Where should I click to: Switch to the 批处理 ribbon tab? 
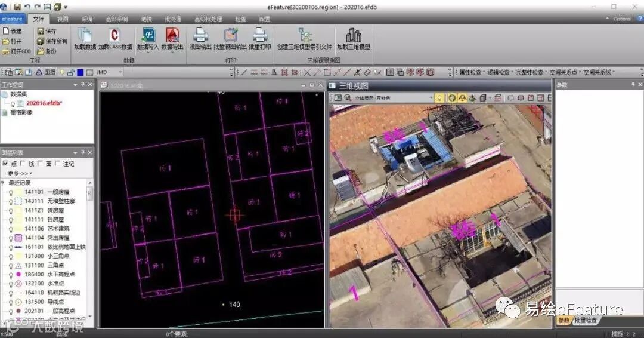click(173, 19)
